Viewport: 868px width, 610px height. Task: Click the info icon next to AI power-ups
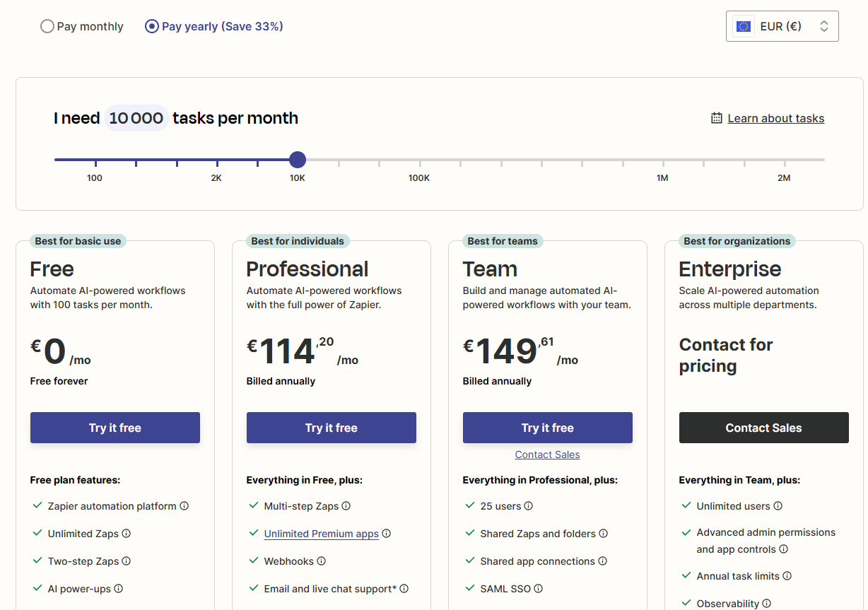click(x=119, y=588)
